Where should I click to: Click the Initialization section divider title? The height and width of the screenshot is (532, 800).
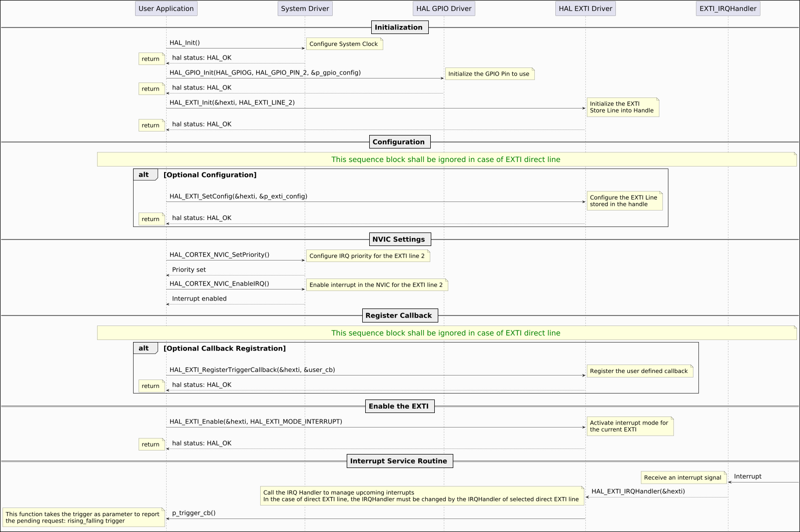pos(399,27)
